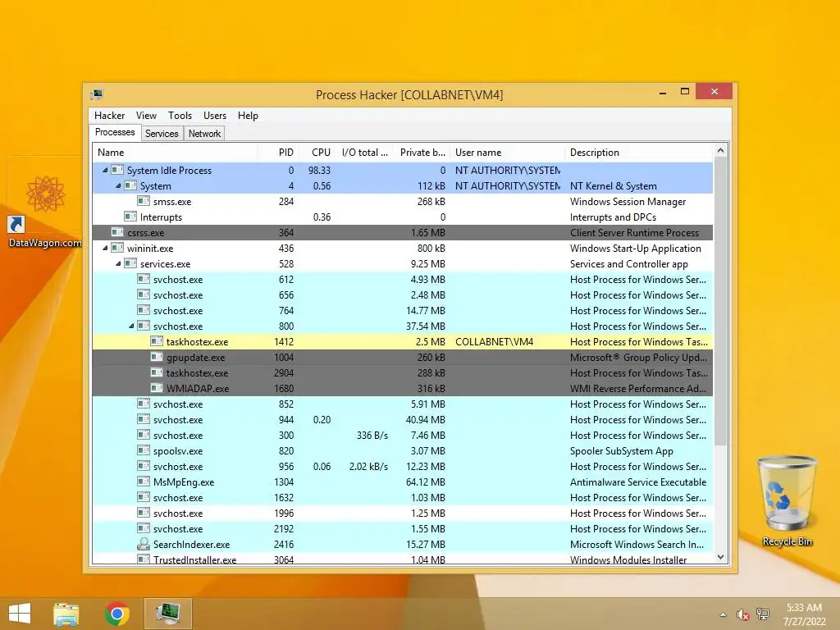Click the Windows Session Manager description
840x630 pixels.
point(628,202)
